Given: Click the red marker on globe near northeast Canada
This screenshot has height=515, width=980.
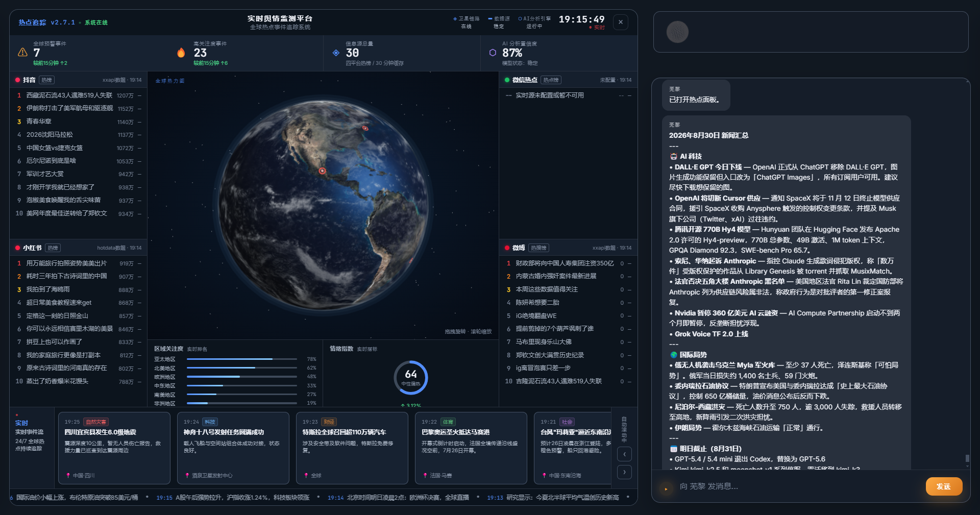Looking at the screenshot, I should [365, 128].
